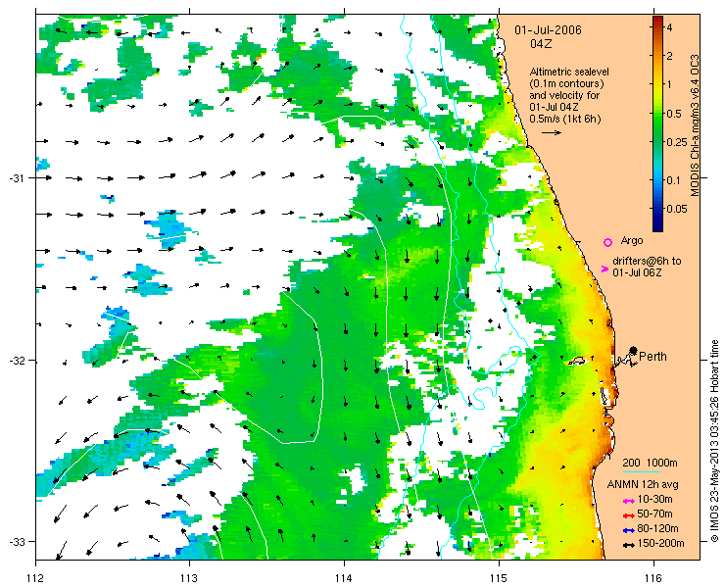Image resolution: width=725 pixels, height=588 pixels.
Task: Click the IMOS copyright timestamp text
Action: [714, 440]
